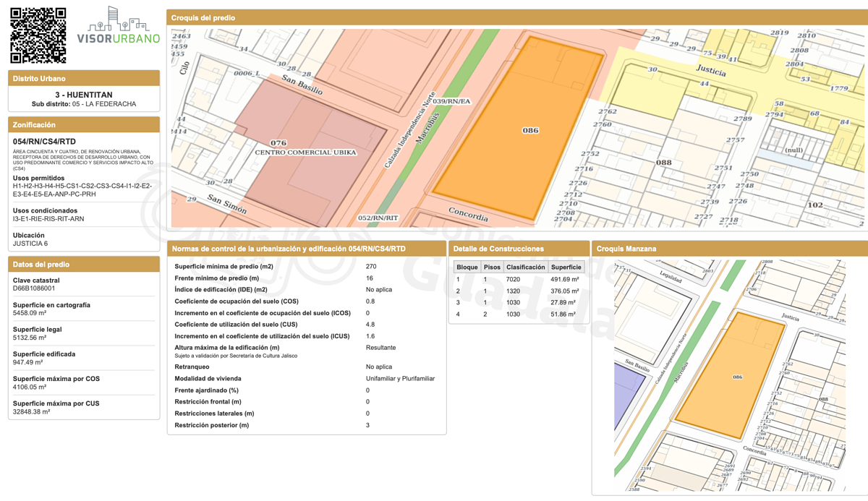The image size is (868, 501).
Task: Click the clave catastral value D66B1086001
Action: tap(34, 288)
